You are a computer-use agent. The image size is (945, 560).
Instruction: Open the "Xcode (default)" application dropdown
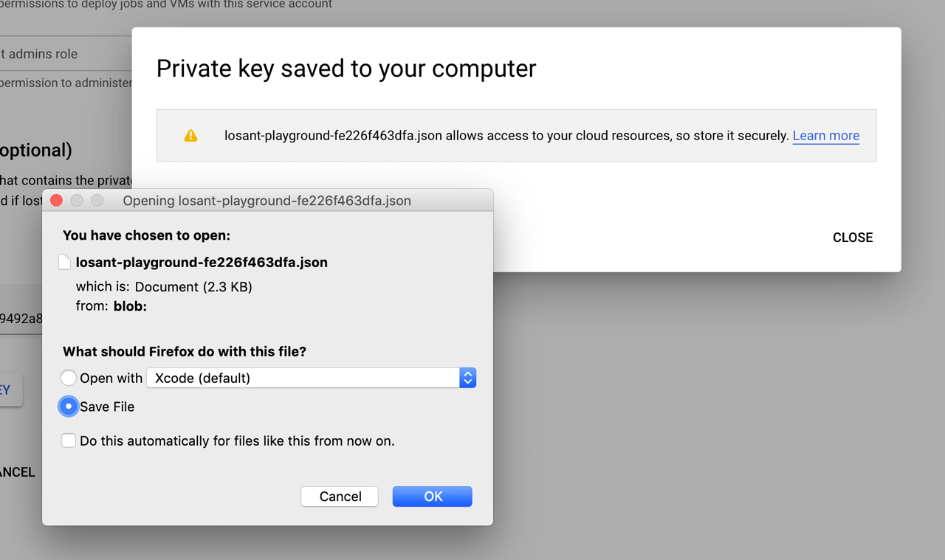(x=303, y=378)
